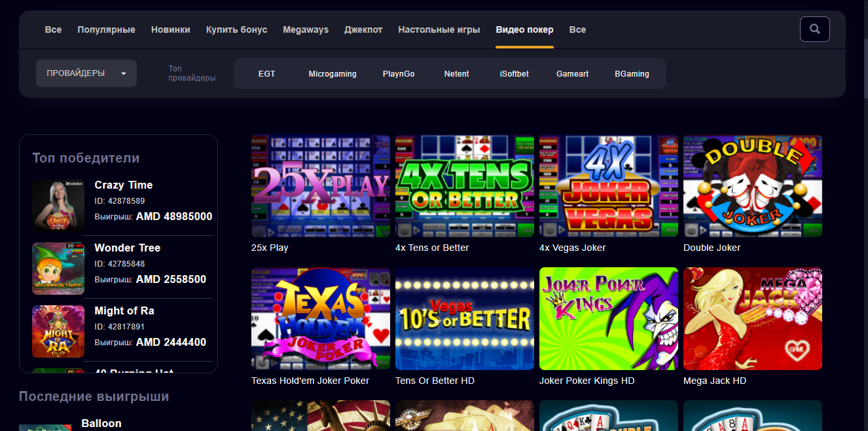The width and height of the screenshot is (868, 431).
Task: Open the 4x Vegas Joker thumbnail
Action: coord(609,186)
